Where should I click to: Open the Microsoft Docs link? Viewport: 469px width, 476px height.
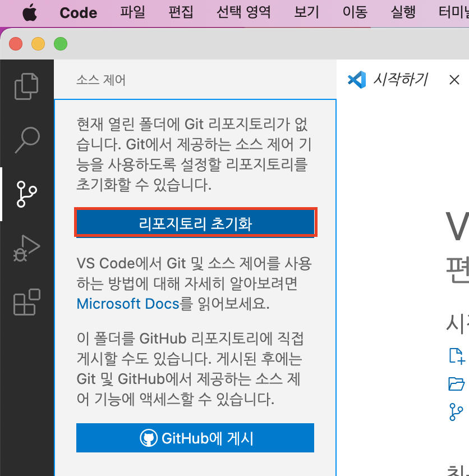[128, 304]
